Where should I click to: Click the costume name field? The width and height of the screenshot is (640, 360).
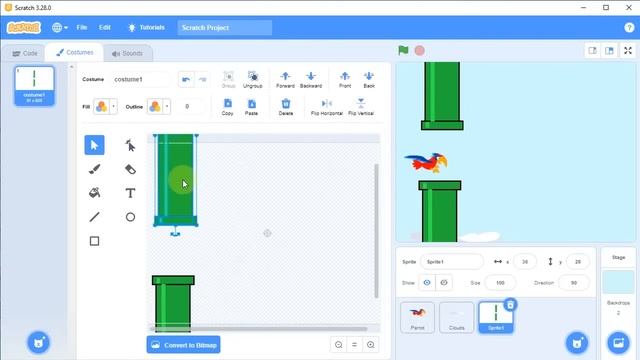[140, 79]
